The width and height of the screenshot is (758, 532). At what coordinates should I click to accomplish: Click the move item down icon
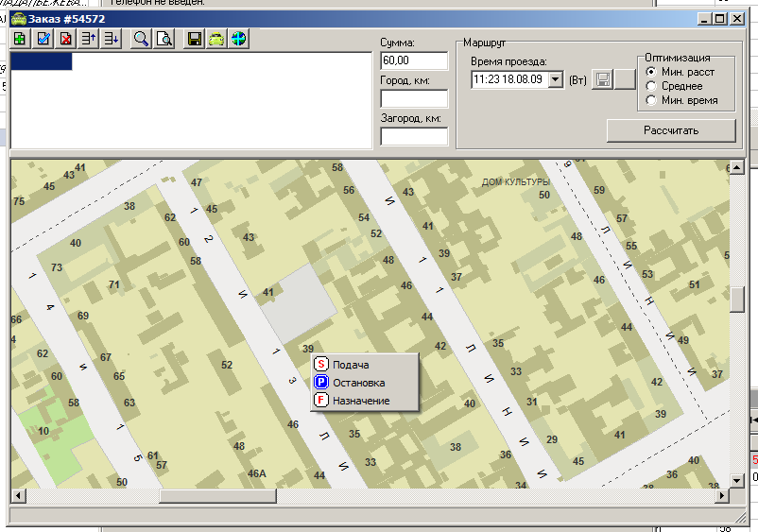coord(112,39)
